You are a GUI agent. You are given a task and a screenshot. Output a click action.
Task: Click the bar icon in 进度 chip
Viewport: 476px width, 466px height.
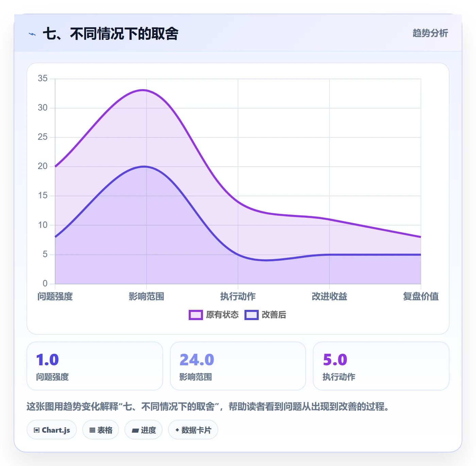pos(135,431)
